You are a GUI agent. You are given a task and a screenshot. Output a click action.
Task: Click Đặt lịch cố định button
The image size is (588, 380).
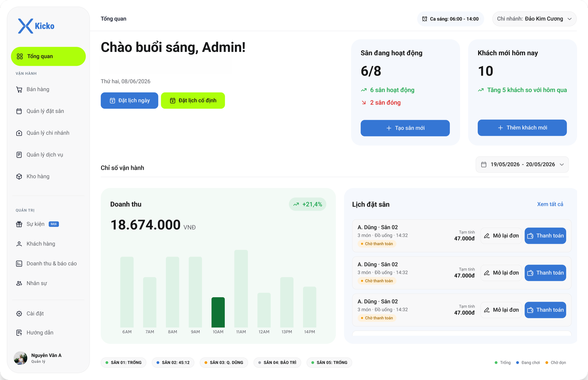tap(193, 101)
